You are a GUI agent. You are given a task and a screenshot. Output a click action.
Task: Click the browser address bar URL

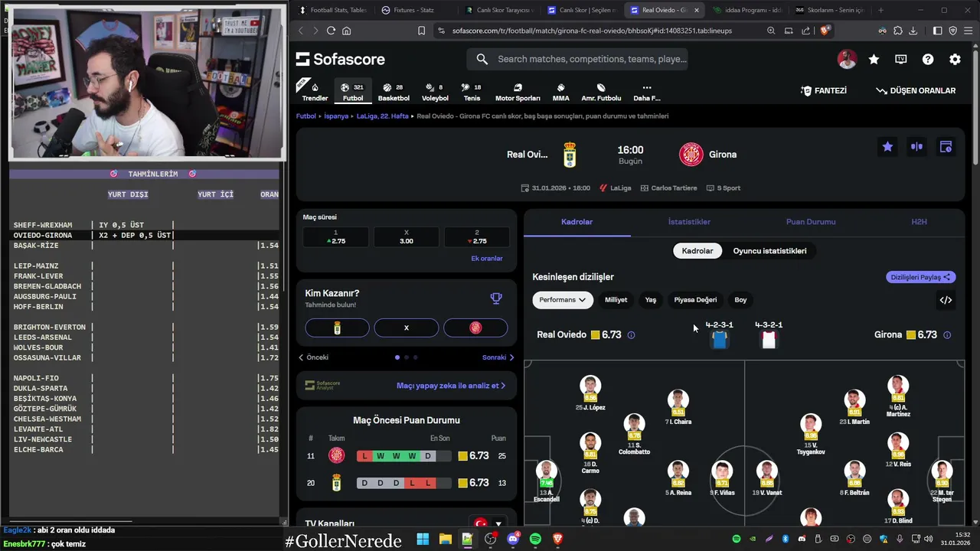coord(592,31)
